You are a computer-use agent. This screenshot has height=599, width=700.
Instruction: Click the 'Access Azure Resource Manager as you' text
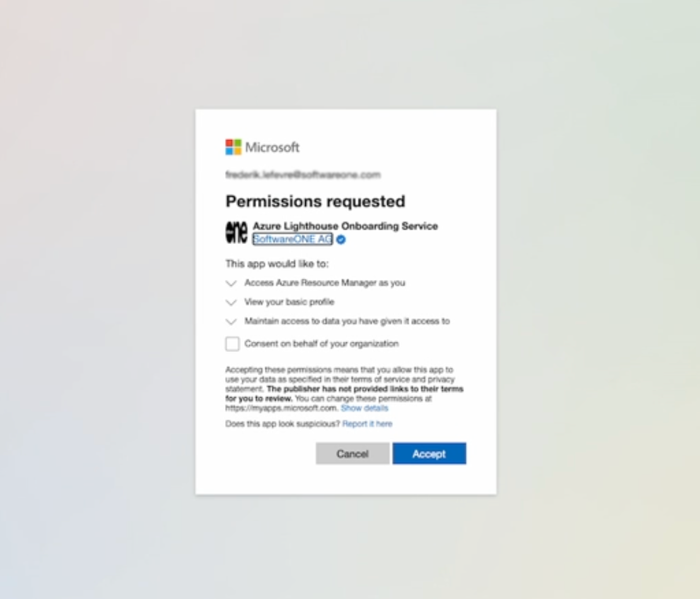[x=325, y=283]
